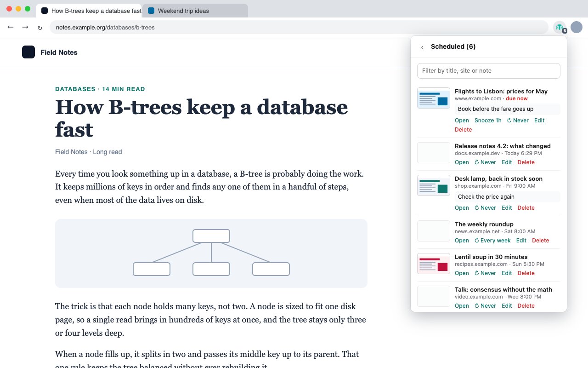The image size is (588, 368).
Task: Go back using the Scheduled panel chevron
Action: pos(422,47)
